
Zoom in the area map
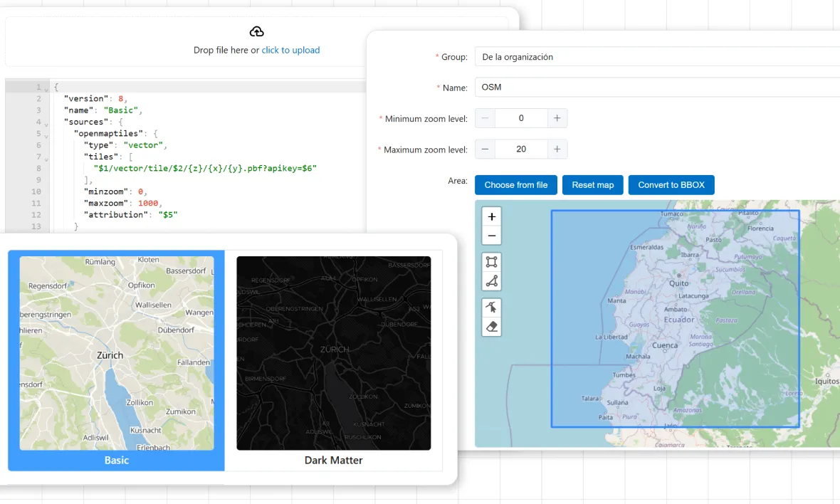click(x=492, y=217)
